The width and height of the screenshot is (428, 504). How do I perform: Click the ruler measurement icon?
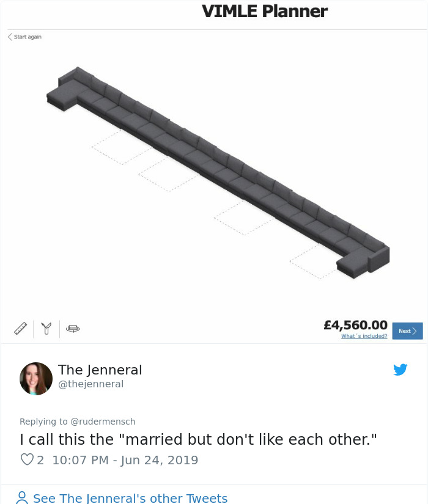(21, 329)
